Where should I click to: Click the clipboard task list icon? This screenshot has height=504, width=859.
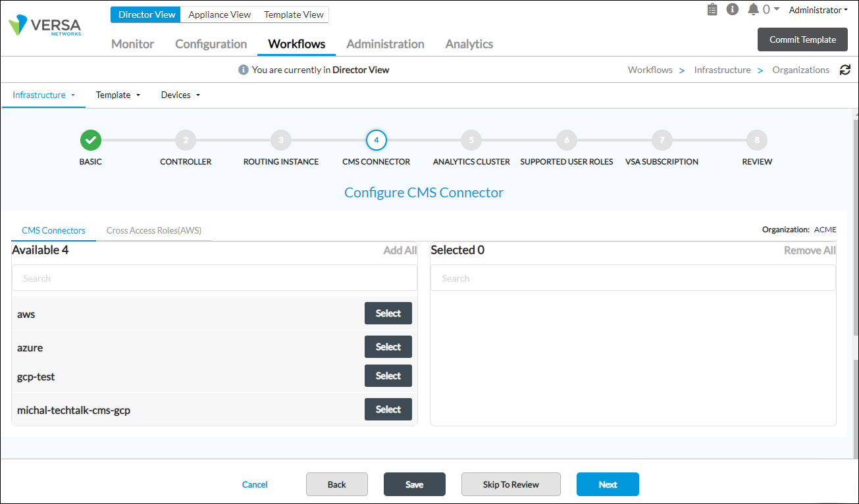coord(712,9)
